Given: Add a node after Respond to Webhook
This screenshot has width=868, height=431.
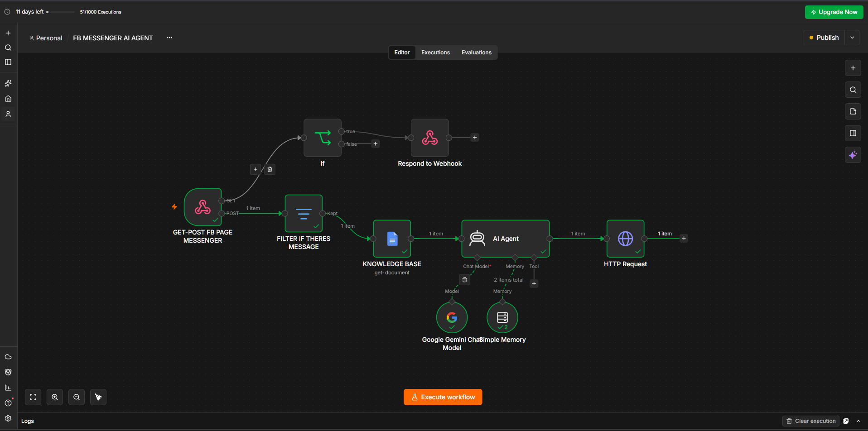Looking at the screenshot, I should coord(475,138).
